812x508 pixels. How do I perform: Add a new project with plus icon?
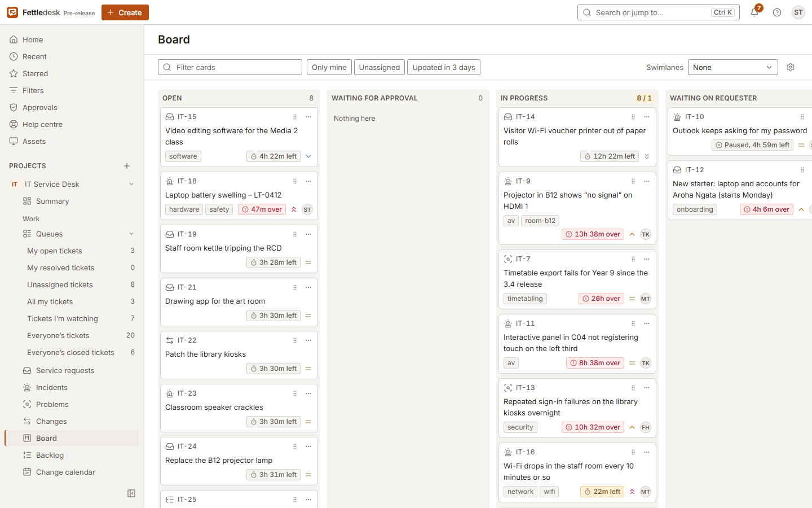click(x=127, y=166)
